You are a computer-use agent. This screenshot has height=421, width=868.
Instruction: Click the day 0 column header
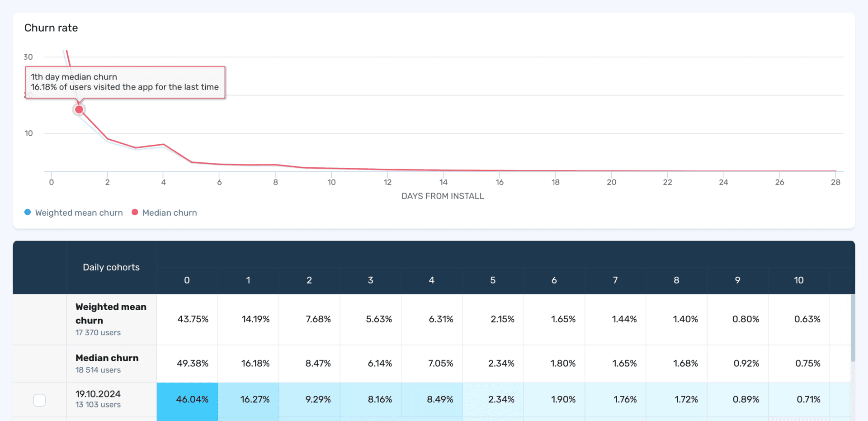pyautogui.click(x=187, y=280)
